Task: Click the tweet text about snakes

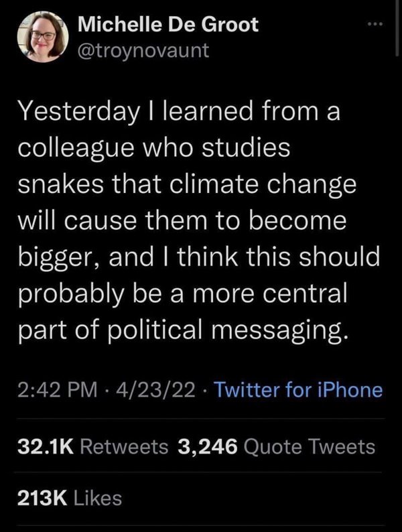Action: pyautogui.click(x=198, y=221)
